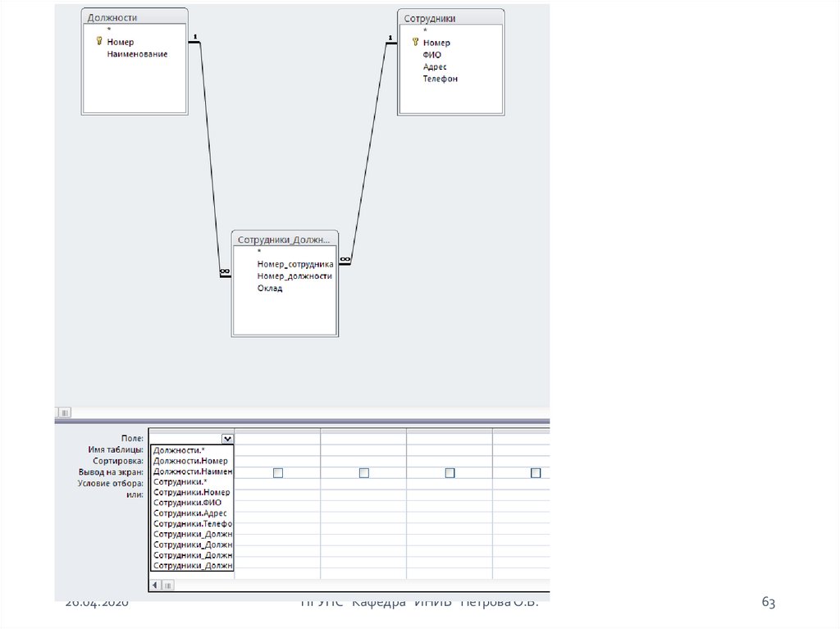
Task: Pick Должности.* in the field list
Action: point(180,450)
